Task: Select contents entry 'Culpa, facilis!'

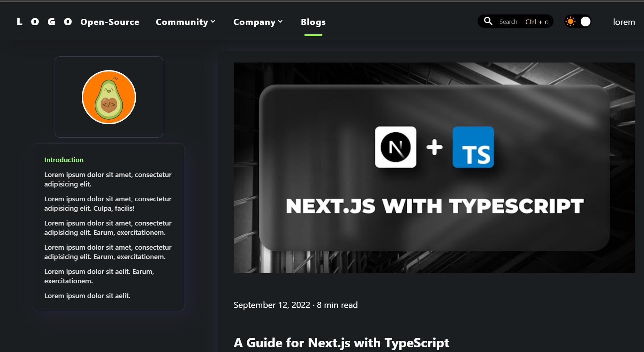Action: tap(108, 203)
